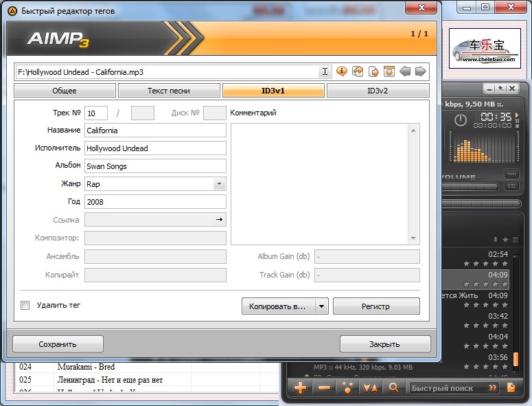Click the 00:35 elapsed time display
532x406 pixels.
point(496,117)
